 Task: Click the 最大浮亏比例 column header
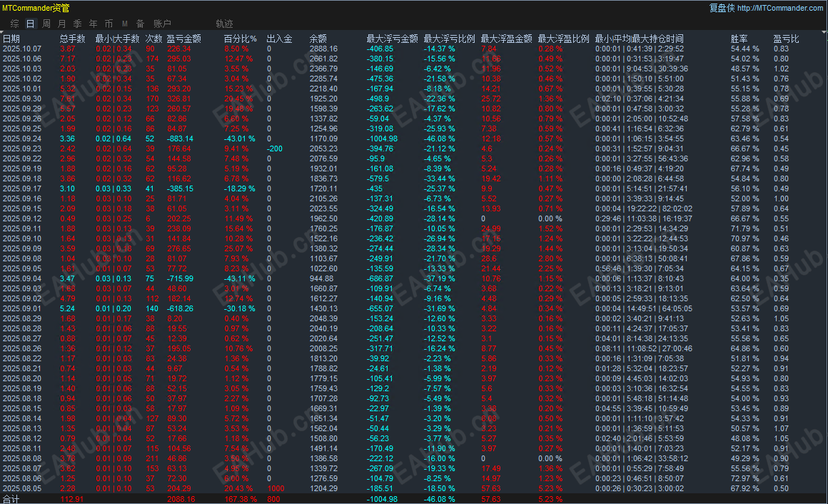(450, 39)
